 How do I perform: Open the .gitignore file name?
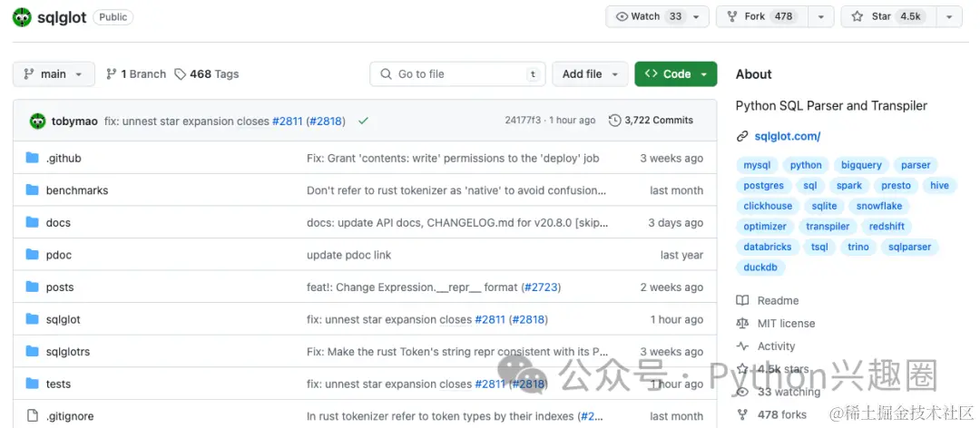[70, 416]
